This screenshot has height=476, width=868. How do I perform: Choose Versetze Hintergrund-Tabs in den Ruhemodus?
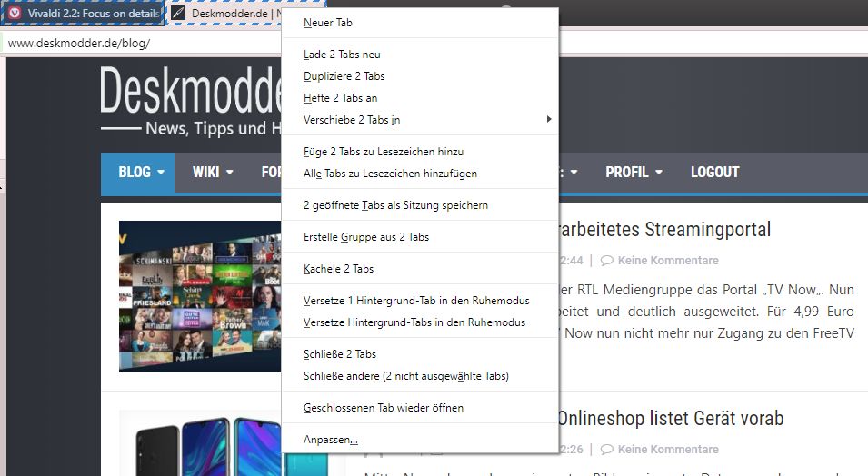[x=420, y=322]
